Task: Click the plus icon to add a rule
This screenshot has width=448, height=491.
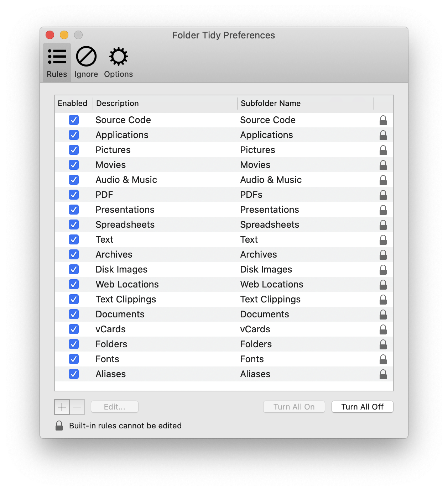Action: 62,407
